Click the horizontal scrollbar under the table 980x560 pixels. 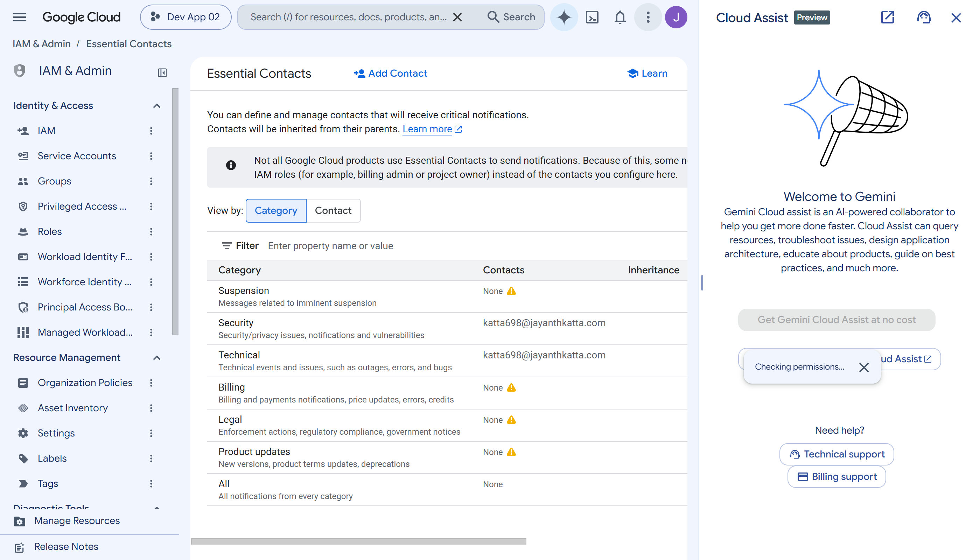click(x=358, y=541)
